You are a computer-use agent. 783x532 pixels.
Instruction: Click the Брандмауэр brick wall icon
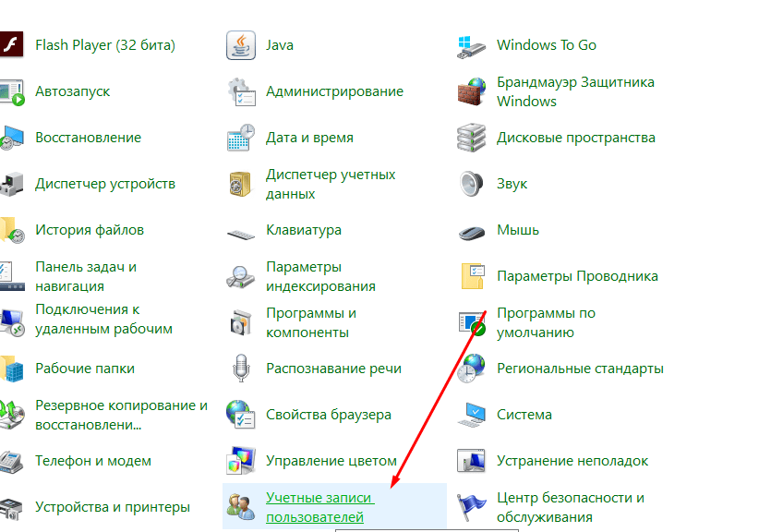click(x=472, y=91)
